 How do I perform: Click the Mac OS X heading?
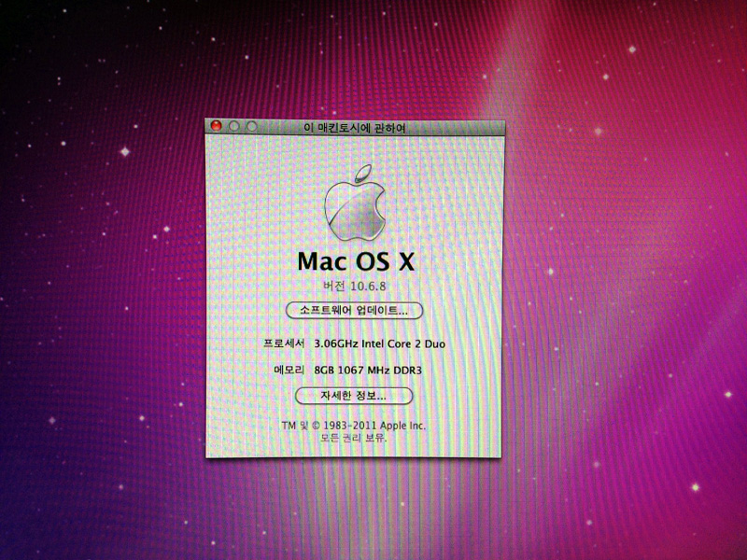(354, 260)
